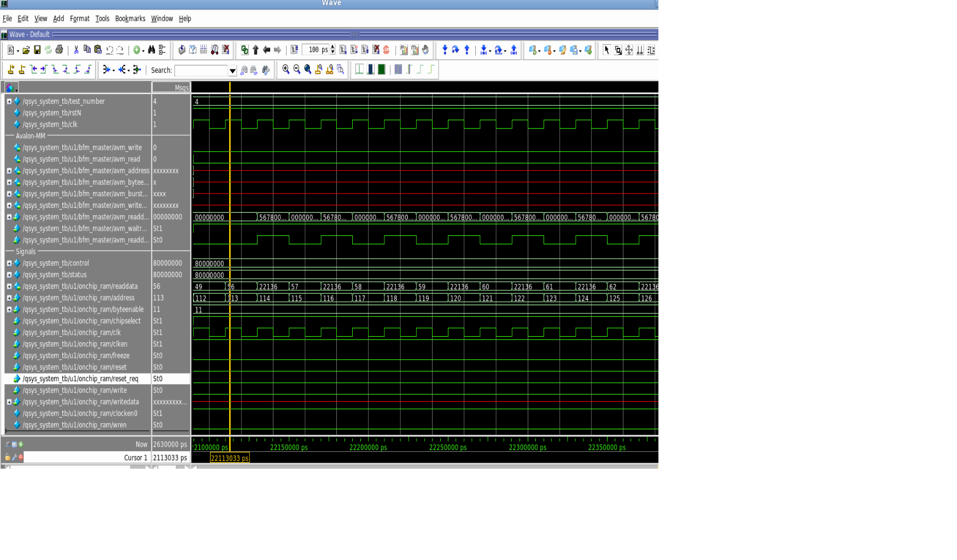Click the red remove cursor icon

(x=21, y=457)
